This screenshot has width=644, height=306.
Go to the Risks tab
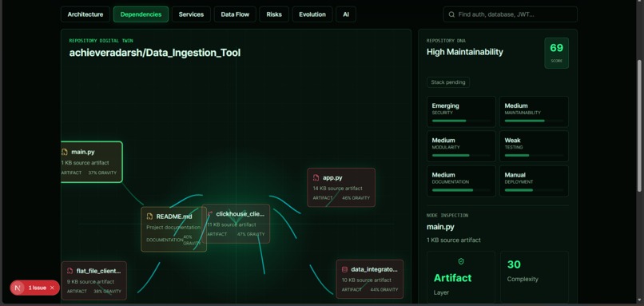(x=274, y=14)
